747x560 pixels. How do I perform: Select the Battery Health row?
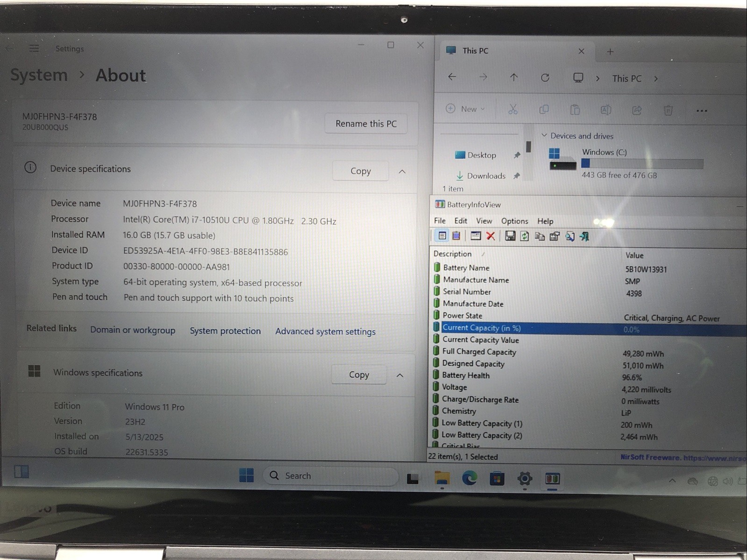586,376
